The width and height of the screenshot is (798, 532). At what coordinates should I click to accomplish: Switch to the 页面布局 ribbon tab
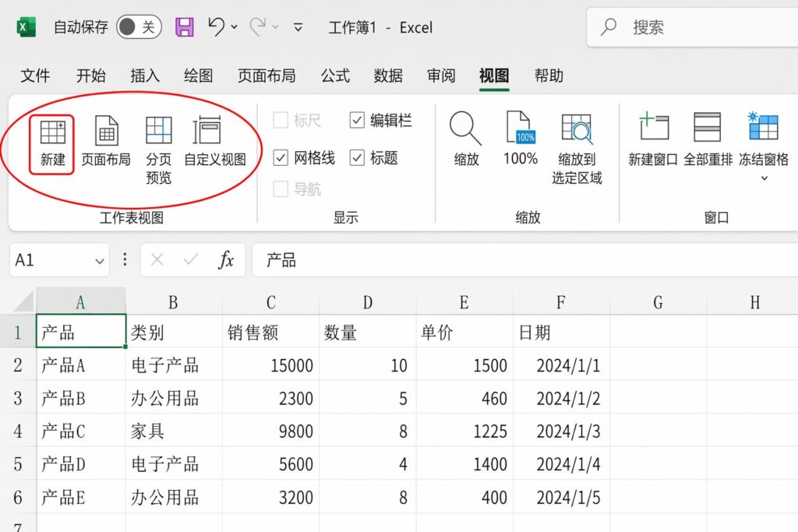pyautogui.click(x=267, y=76)
